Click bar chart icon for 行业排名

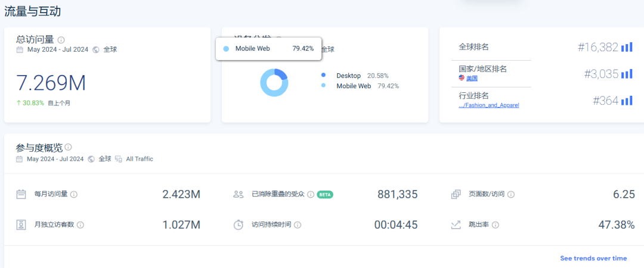pos(626,101)
